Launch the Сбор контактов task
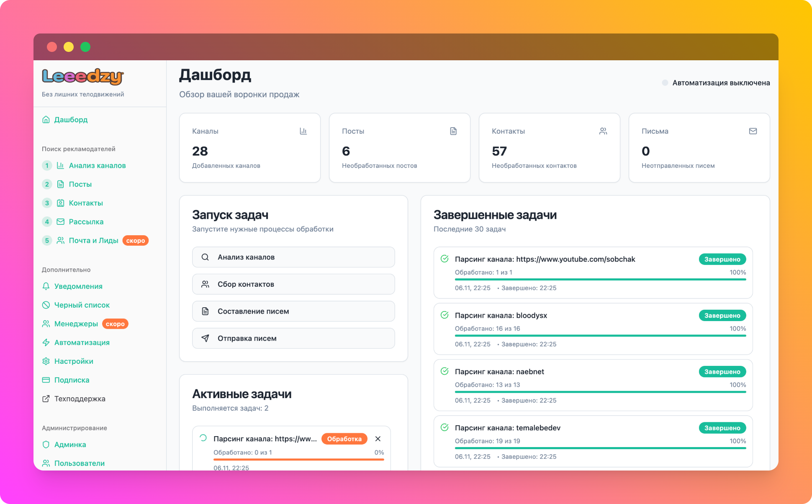812x504 pixels. (293, 284)
